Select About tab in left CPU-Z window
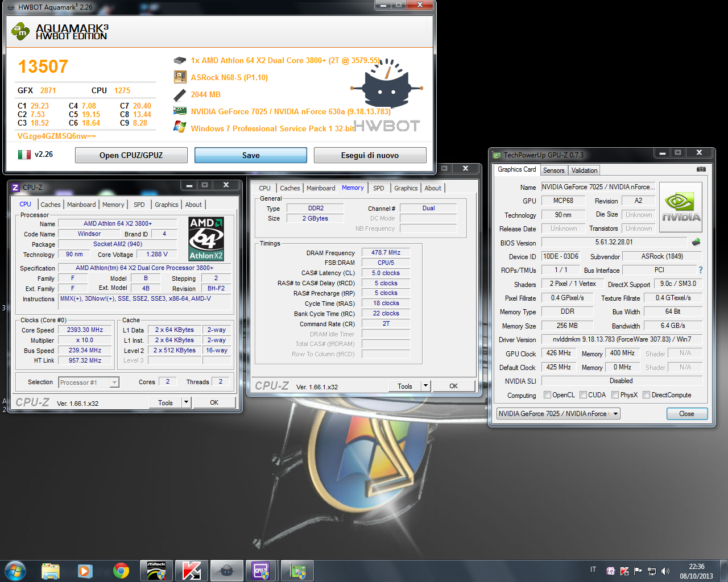This screenshot has height=582, width=728. [x=193, y=205]
